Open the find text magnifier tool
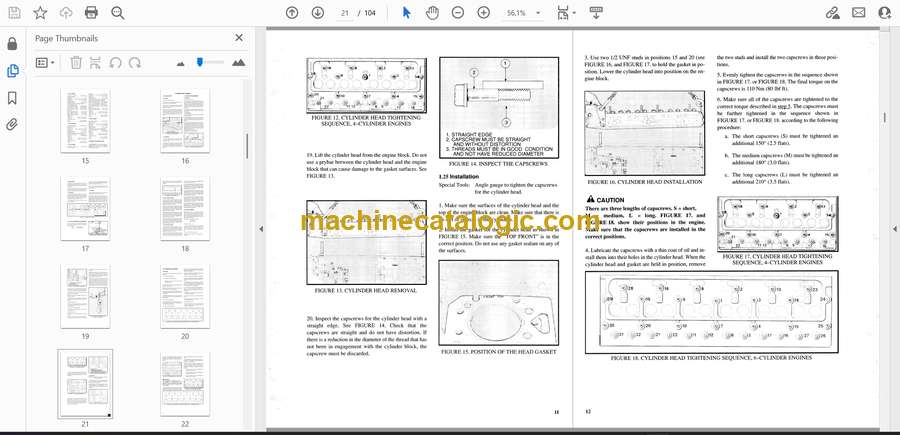 (x=118, y=13)
